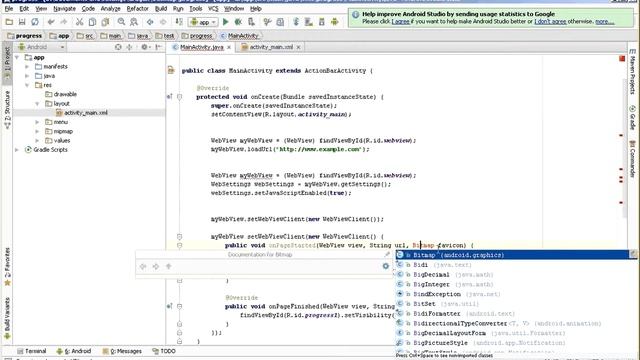Click the Paste toolbar icon

105,22
